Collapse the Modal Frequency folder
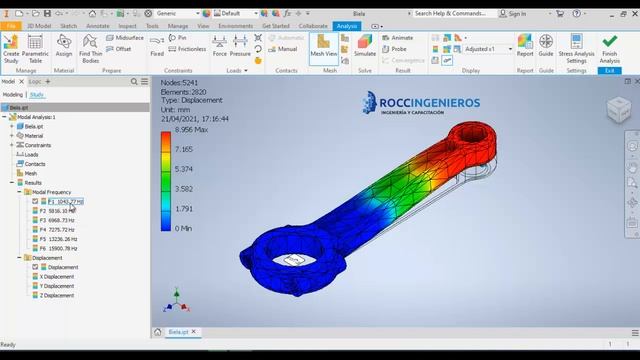The width and height of the screenshot is (640, 360). [19, 192]
